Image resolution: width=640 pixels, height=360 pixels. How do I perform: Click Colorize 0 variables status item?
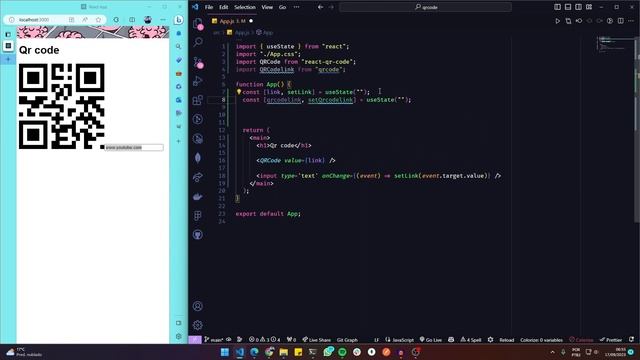coord(541,340)
